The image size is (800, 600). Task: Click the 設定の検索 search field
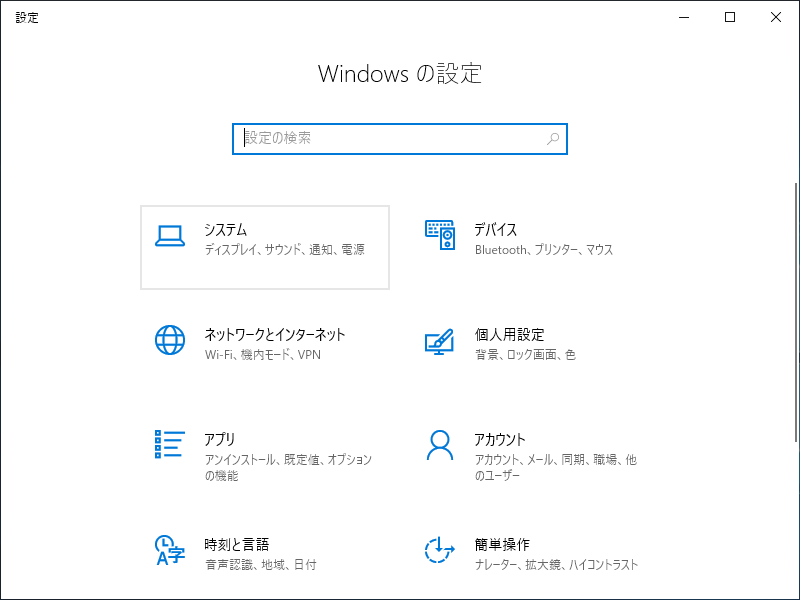click(400, 139)
